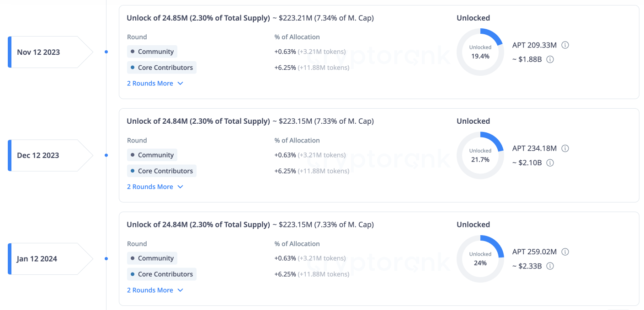Click the 24% unlocked donut chart
The width and height of the screenshot is (644, 310).
480,259
